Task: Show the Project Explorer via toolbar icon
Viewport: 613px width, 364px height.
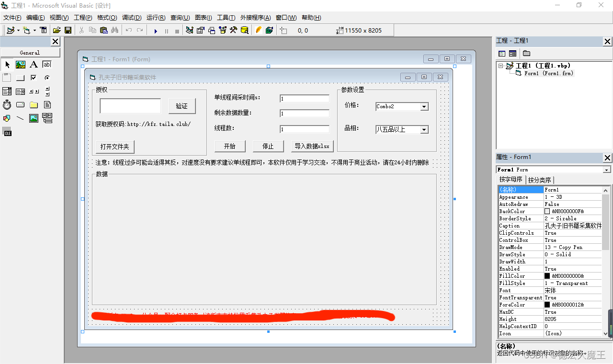Action: 190,30
